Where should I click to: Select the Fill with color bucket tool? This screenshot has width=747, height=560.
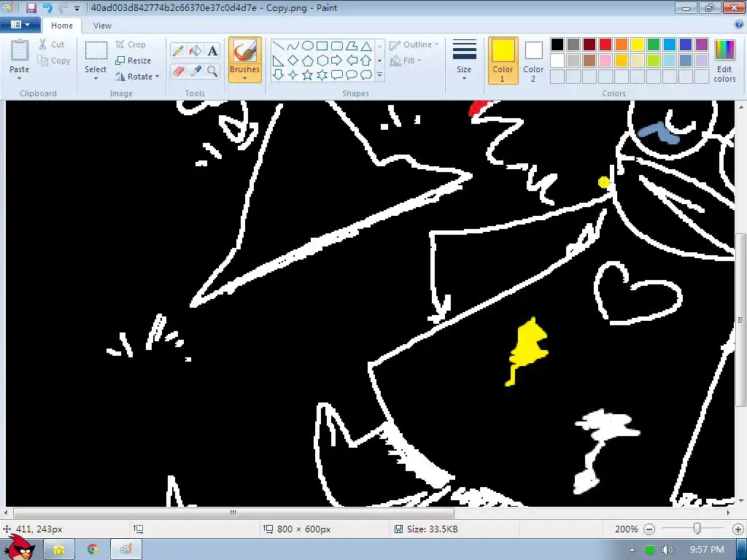[x=196, y=50]
